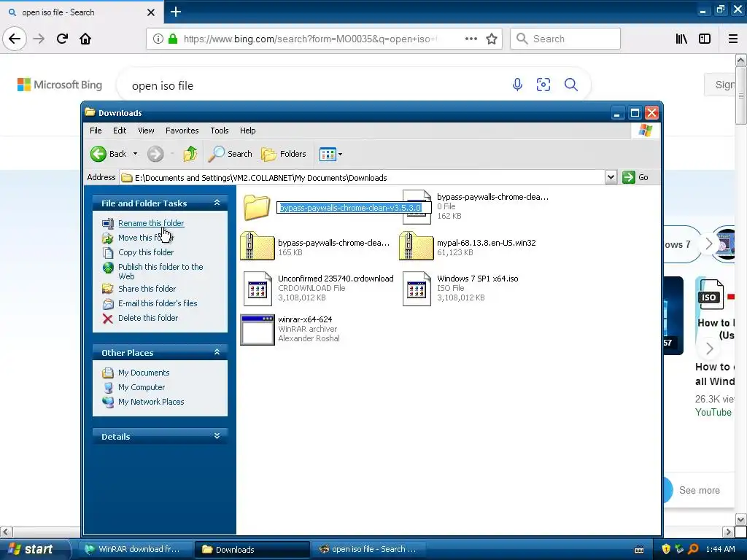Click the green Go button
The height and width of the screenshot is (560, 747).
pos(635,177)
